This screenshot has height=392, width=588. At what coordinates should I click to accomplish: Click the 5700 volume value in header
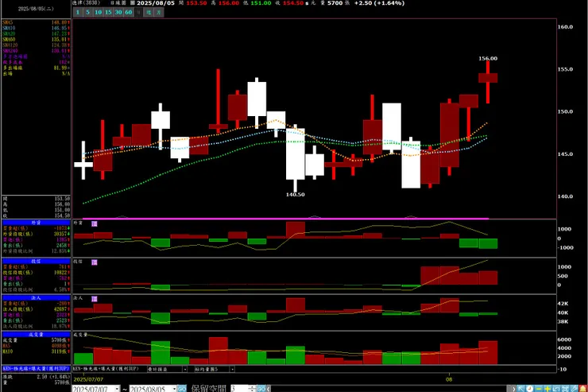tap(335, 3)
